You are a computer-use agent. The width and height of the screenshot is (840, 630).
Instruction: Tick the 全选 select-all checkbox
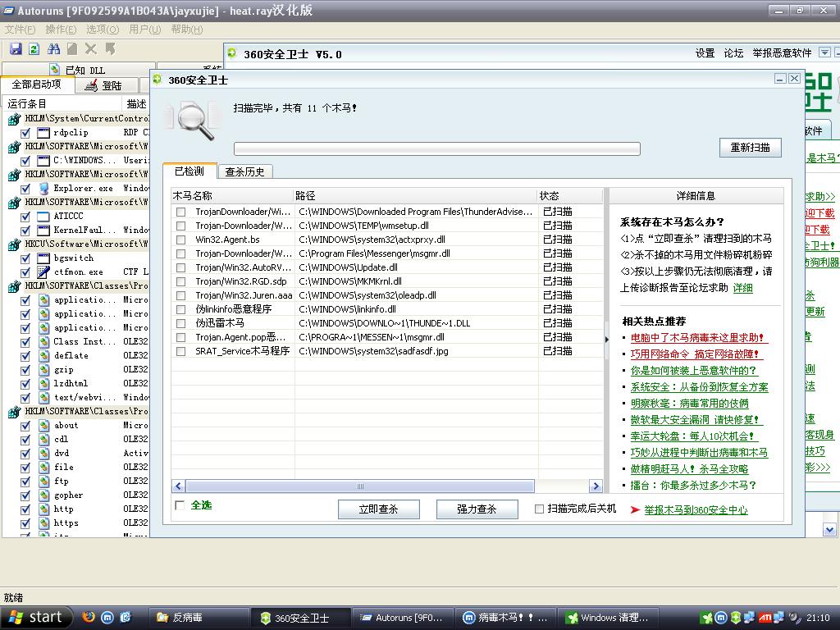point(180,504)
